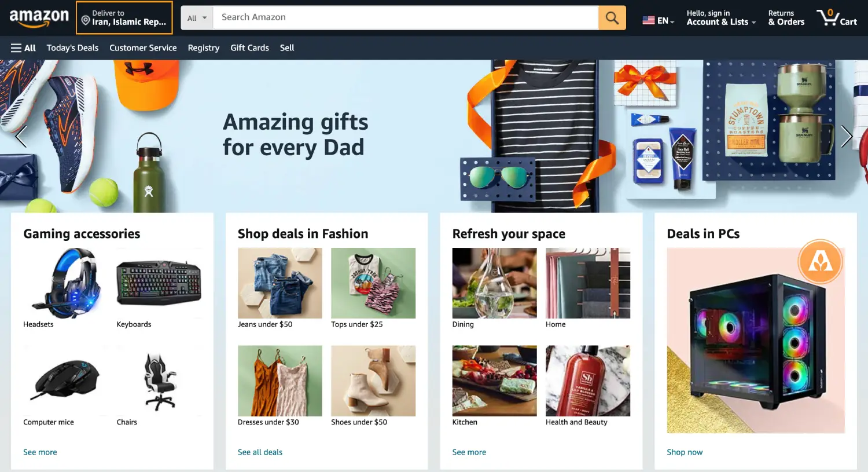Click the US flag language icon
Viewport: 868px width, 472px height.
pyautogui.click(x=648, y=20)
